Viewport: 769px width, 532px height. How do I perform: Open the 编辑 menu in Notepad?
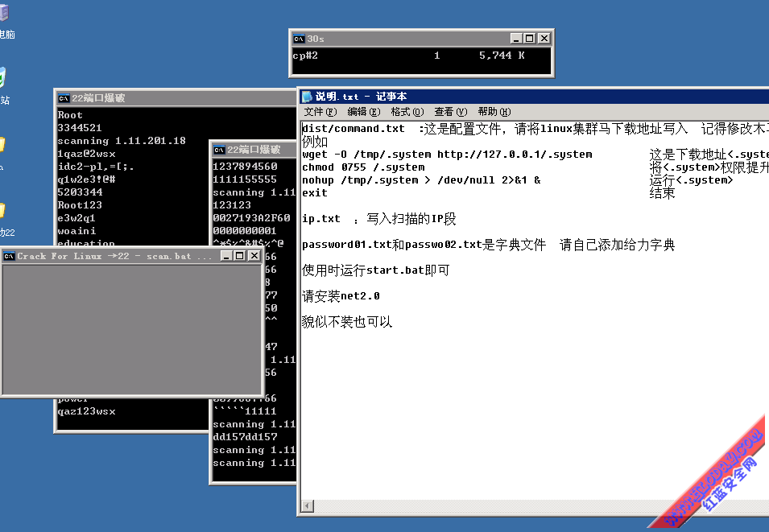pyautogui.click(x=363, y=112)
